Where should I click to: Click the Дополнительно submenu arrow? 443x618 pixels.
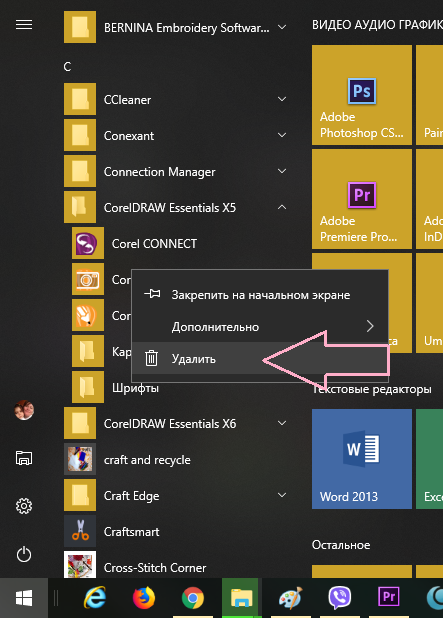tap(370, 326)
